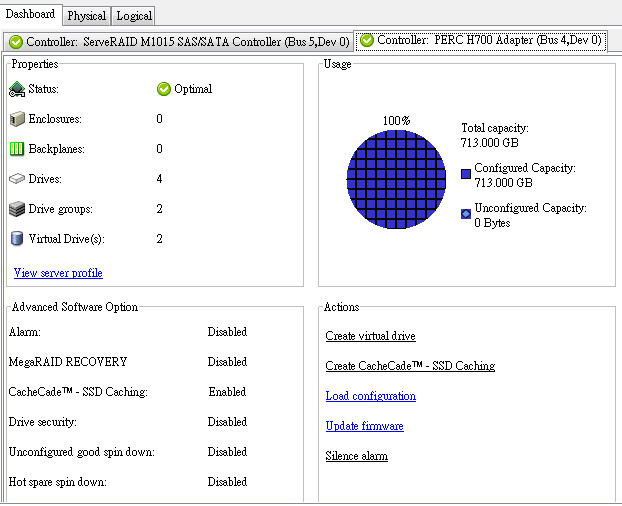Click Unconfigured Capacity legend swatch
Screen dimensions: 622x506
466,214
